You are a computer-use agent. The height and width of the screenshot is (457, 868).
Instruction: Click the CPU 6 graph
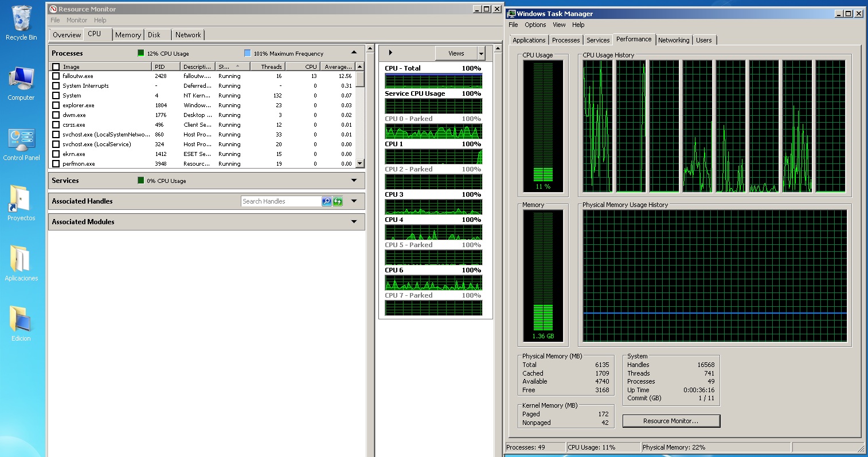[x=433, y=283]
